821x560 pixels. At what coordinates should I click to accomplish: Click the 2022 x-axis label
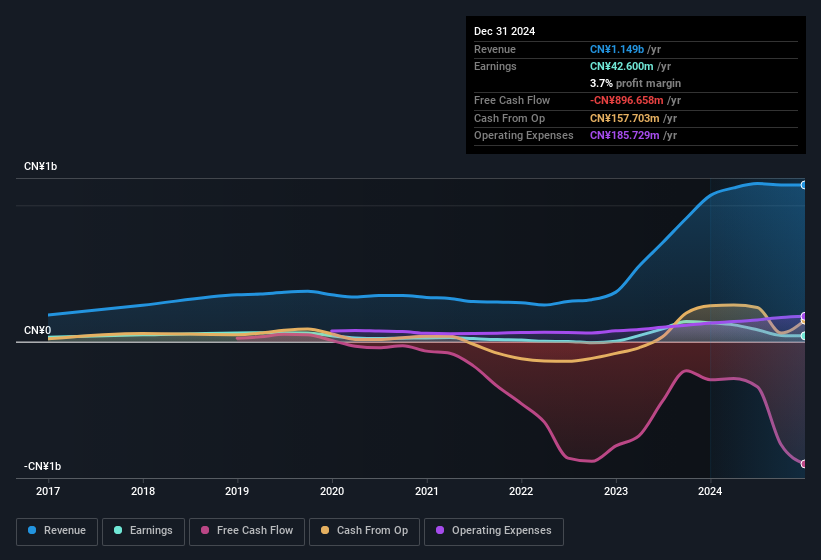point(521,491)
